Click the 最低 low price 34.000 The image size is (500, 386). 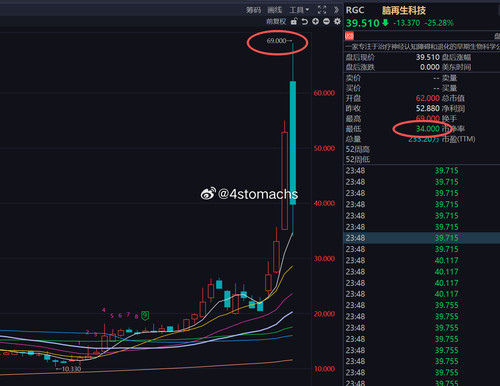coord(428,129)
